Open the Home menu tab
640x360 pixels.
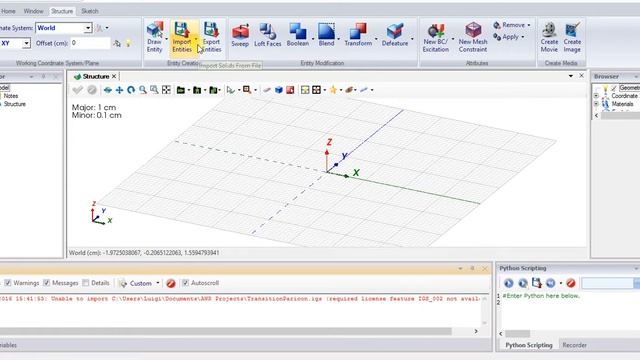[x=8, y=11]
